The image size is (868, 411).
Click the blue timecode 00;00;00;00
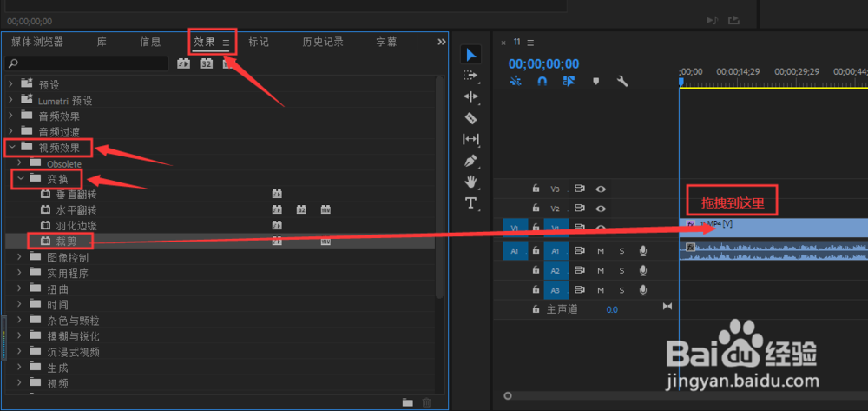(543, 63)
